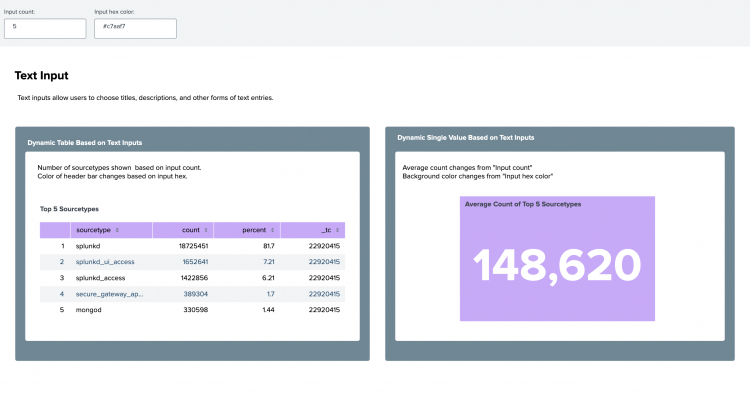Sort by the sourcetype column header

[x=111, y=230]
